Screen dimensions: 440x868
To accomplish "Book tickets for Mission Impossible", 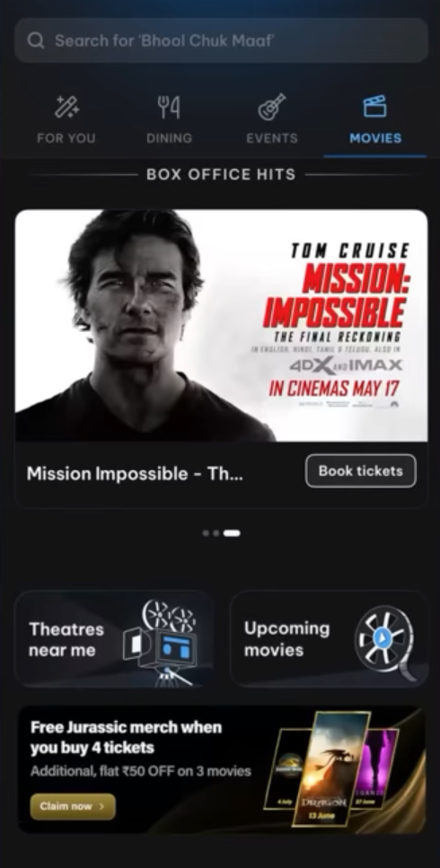I will point(361,471).
